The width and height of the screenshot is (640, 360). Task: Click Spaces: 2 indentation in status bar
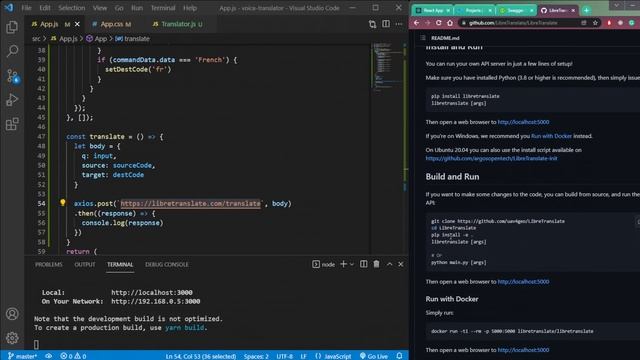pyautogui.click(x=256, y=356)
